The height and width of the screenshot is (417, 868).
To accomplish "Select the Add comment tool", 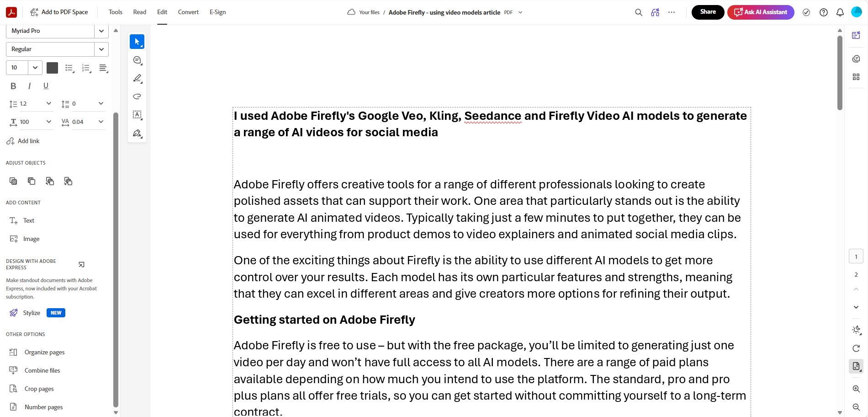I will 137,60.
